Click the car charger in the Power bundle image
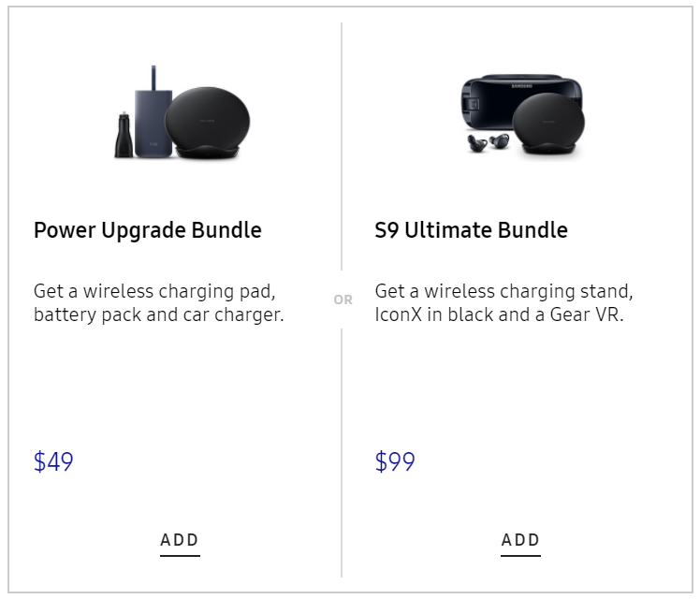 click(124, 137)
